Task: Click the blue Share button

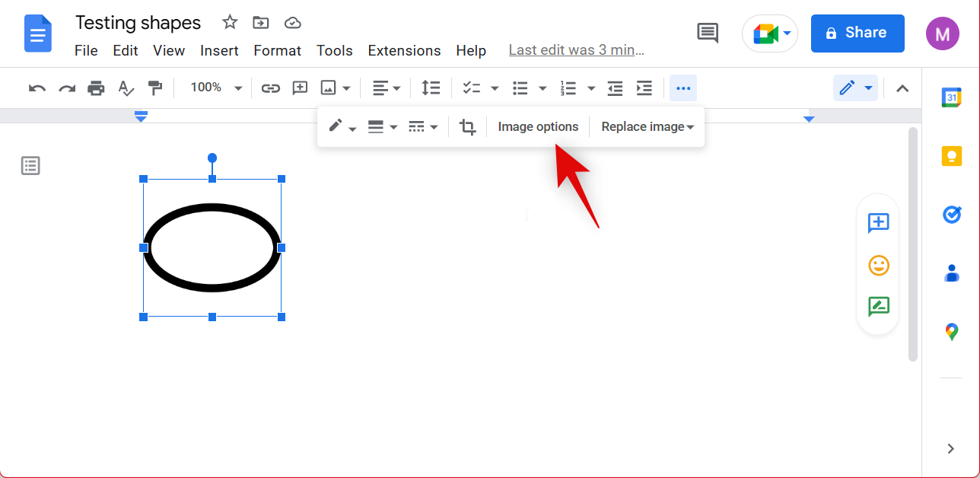Action: (857, 33)
